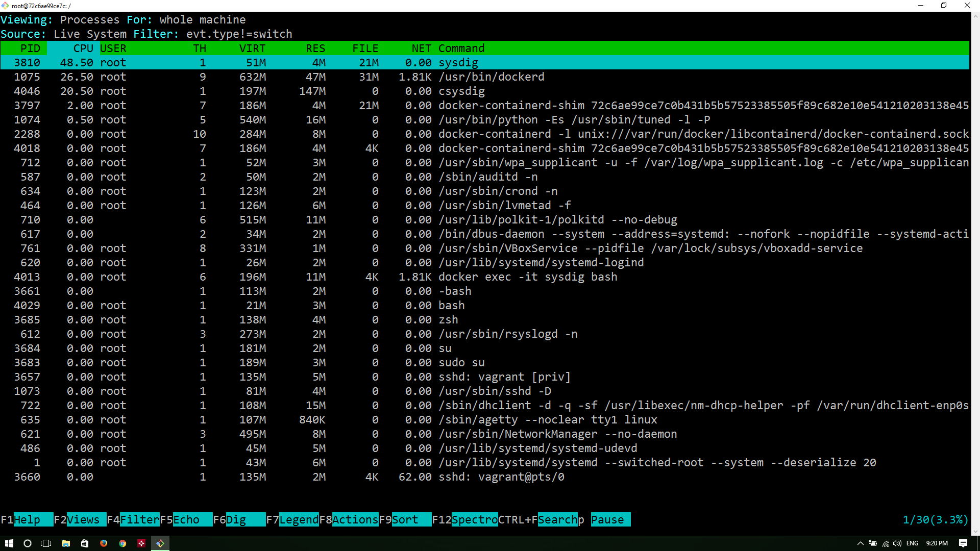
Task: Sort by the NET column header
Action: pyautogui.click(x=422, y=48)
